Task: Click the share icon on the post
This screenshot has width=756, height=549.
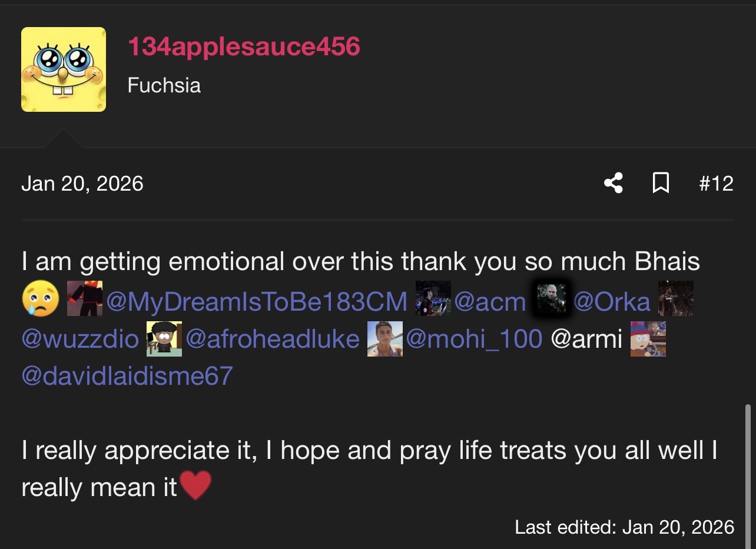Action: (614, 184)
